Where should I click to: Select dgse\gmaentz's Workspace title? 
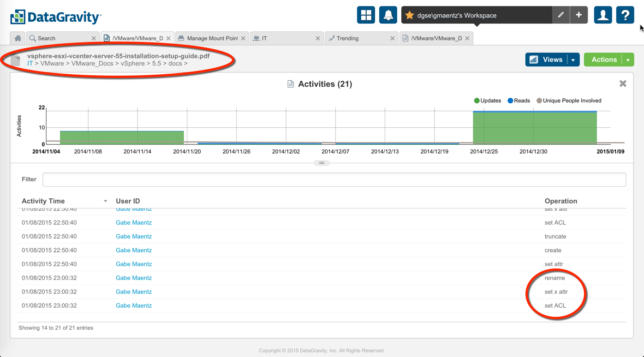(457, 15)
